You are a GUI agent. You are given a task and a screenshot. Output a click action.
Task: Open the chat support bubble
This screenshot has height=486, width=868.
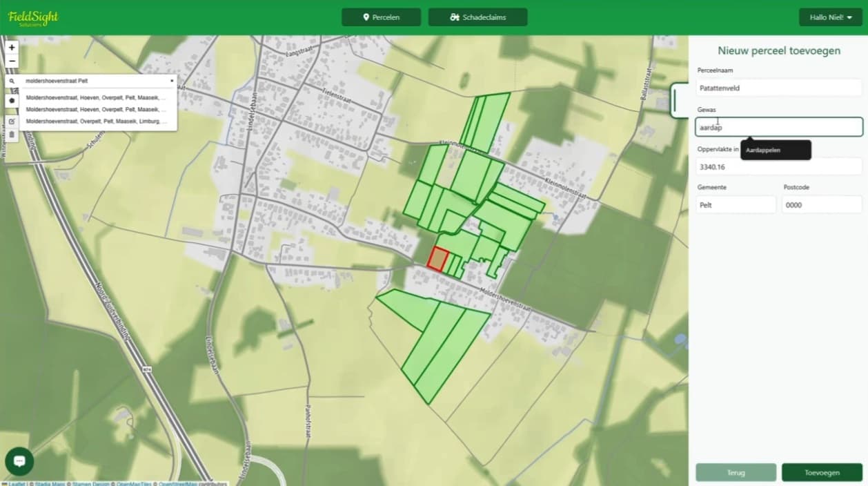tap(19, 461)
